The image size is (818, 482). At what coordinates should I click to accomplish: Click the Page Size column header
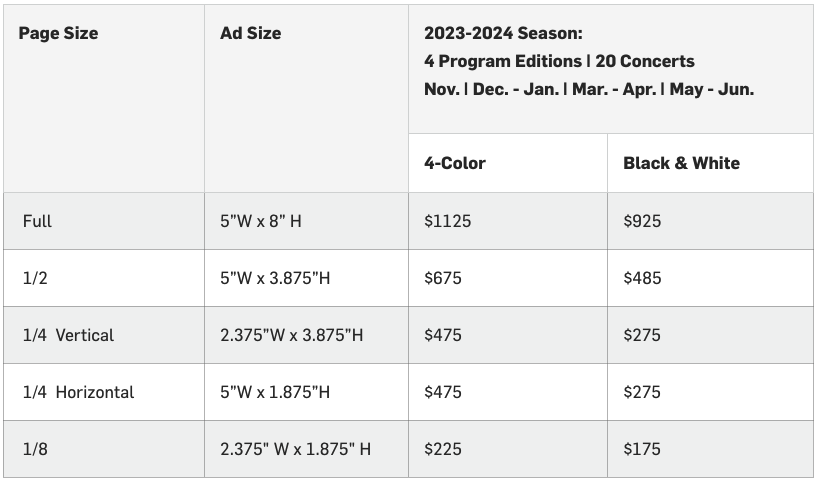point(60,33)
